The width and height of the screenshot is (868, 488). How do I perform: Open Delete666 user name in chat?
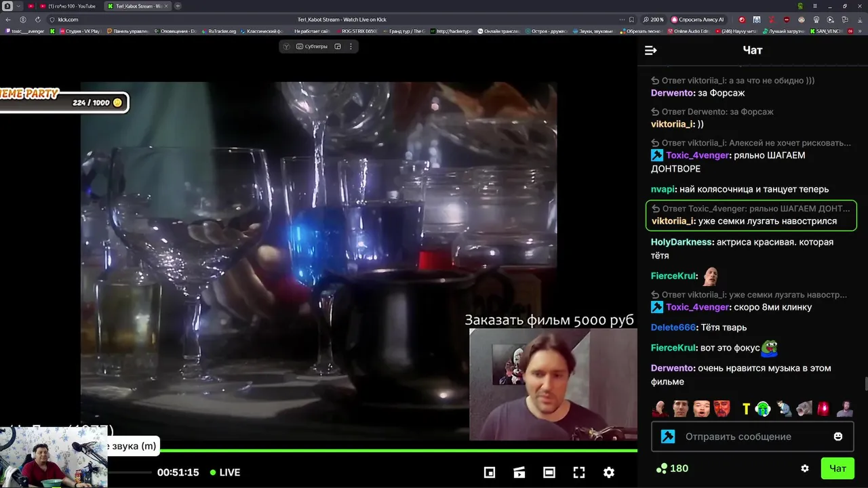tap(673, 327)
